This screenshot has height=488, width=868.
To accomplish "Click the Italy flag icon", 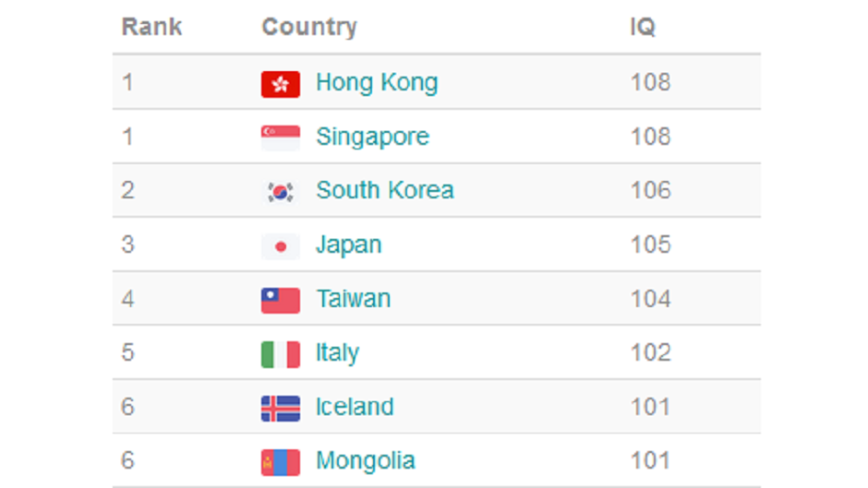I will click(x=280, y=354).
